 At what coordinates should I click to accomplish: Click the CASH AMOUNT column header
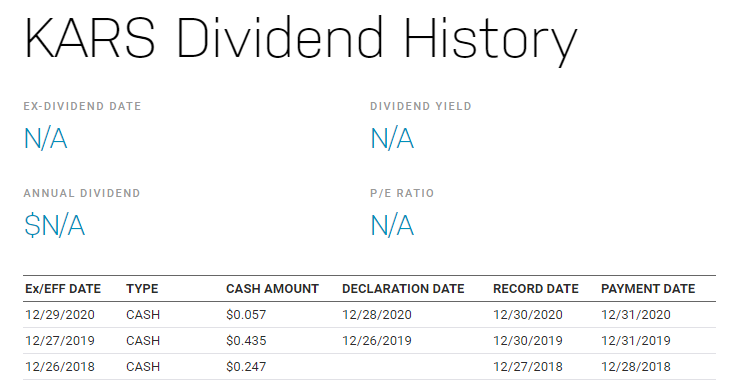pos(272,289)
